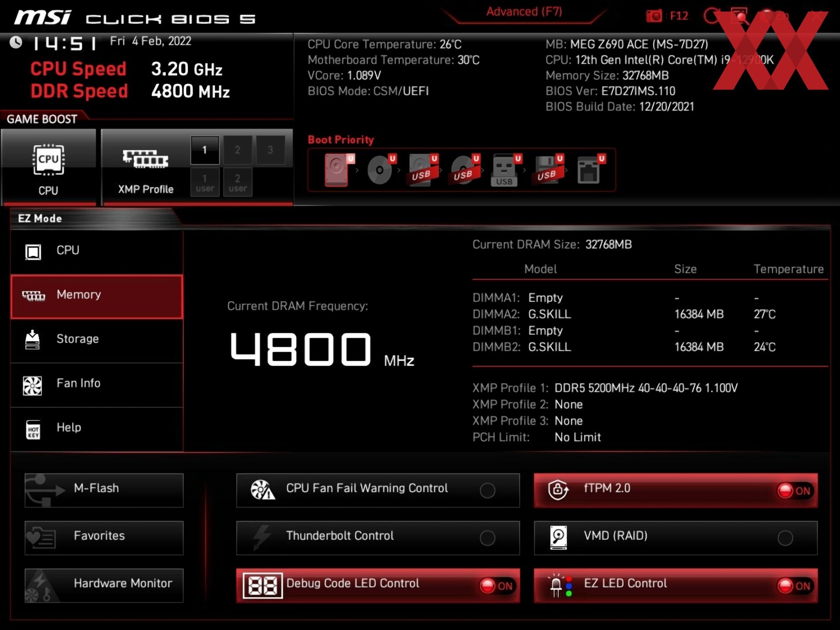
Task: Open the M-Flash utility
Action: click(x=104, y=490)
